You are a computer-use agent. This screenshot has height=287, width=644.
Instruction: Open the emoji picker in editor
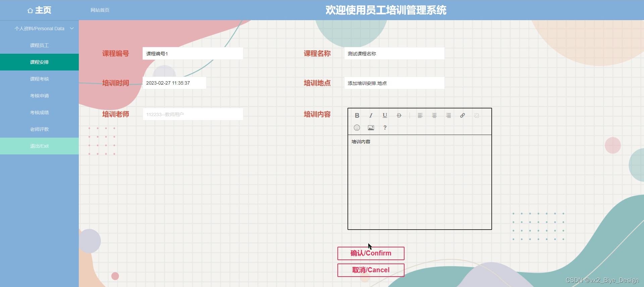pos(357,128)
